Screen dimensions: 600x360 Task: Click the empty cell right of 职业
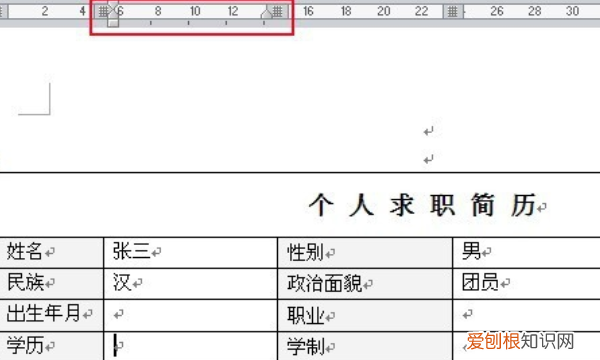click(527, 315)
